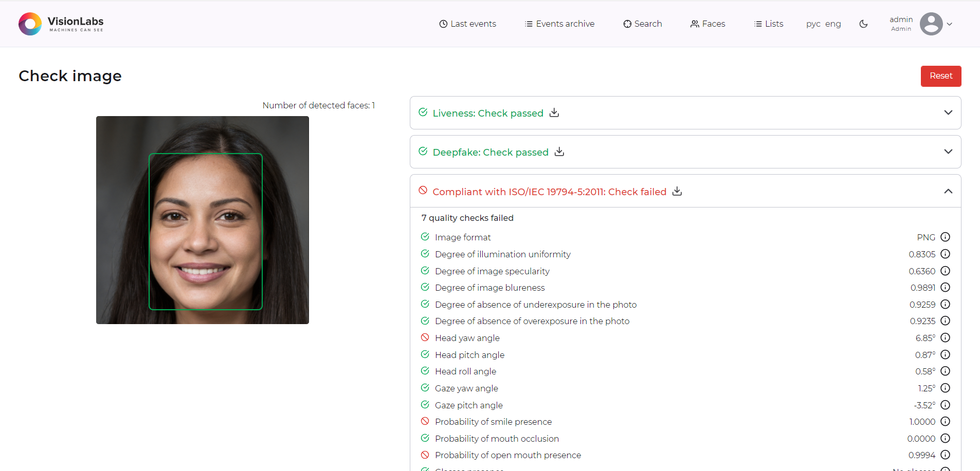
Task: Open info tooltip for Image format
Action: 946,237
